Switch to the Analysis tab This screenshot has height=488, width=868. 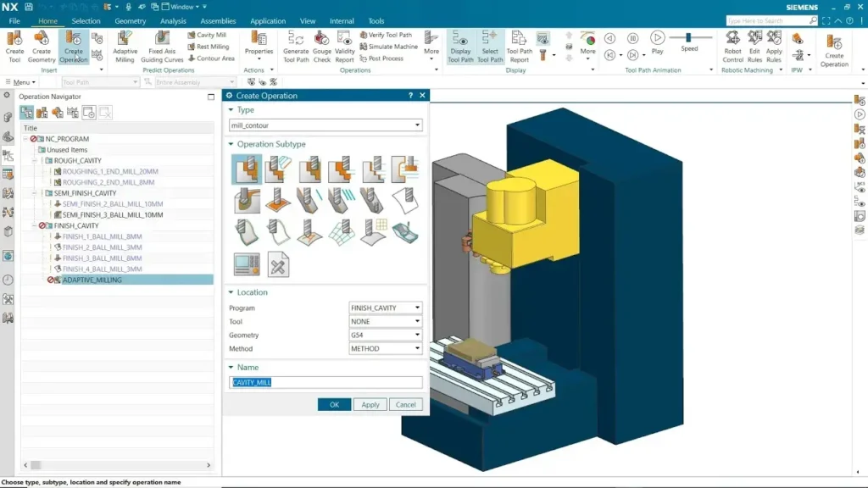click(x=173, y=20)
